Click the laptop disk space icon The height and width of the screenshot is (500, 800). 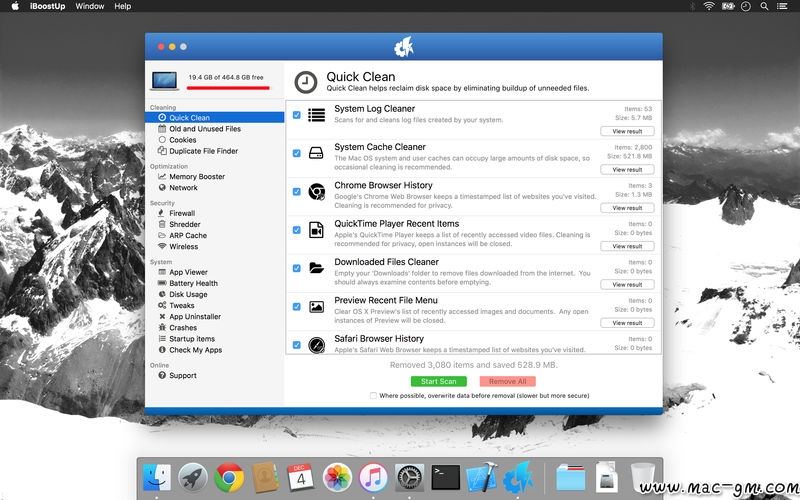[165, 81]
